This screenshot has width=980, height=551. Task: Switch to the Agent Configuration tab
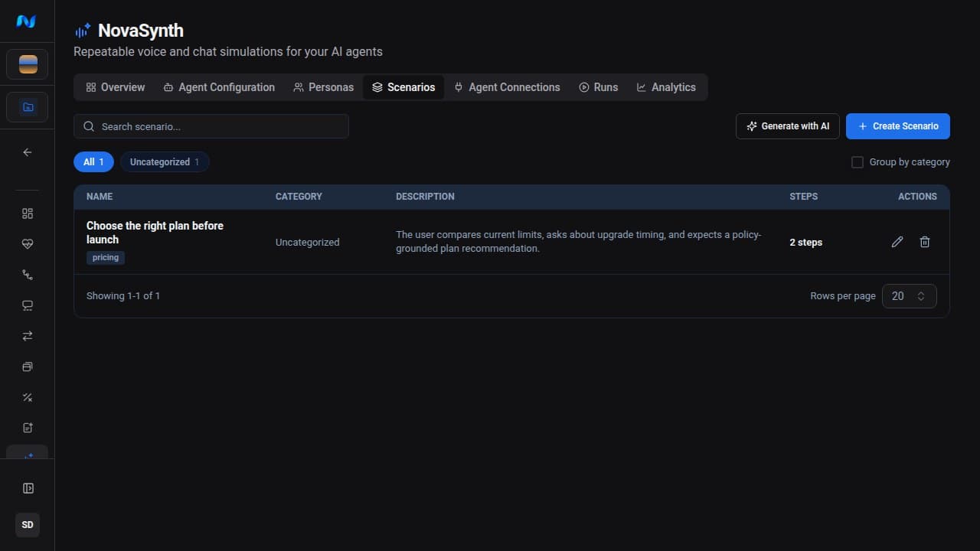tap(219, 87)
